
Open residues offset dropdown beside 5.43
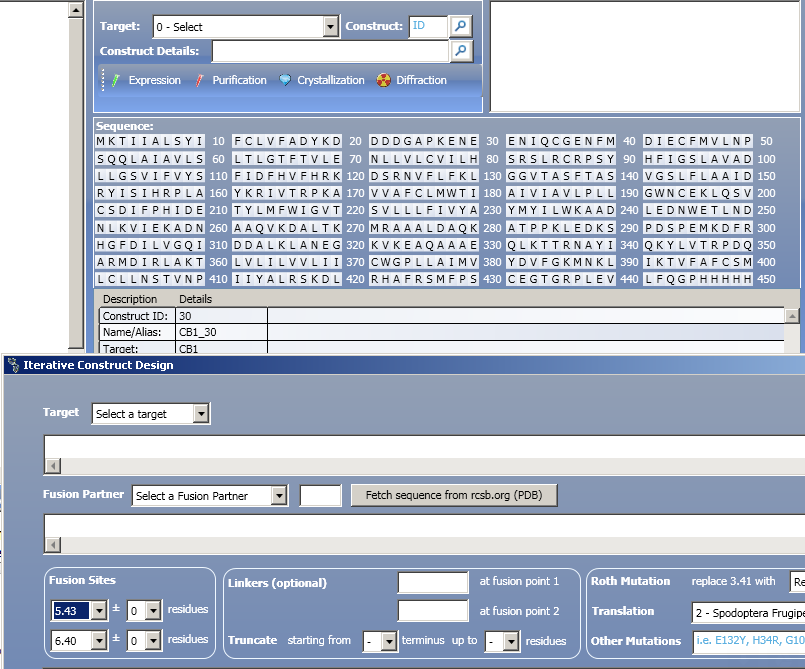(x=144, y=610)
